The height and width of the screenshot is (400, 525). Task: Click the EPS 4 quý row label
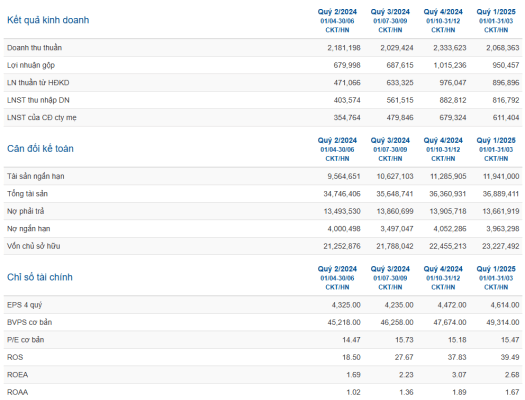[x=24, y=305]
